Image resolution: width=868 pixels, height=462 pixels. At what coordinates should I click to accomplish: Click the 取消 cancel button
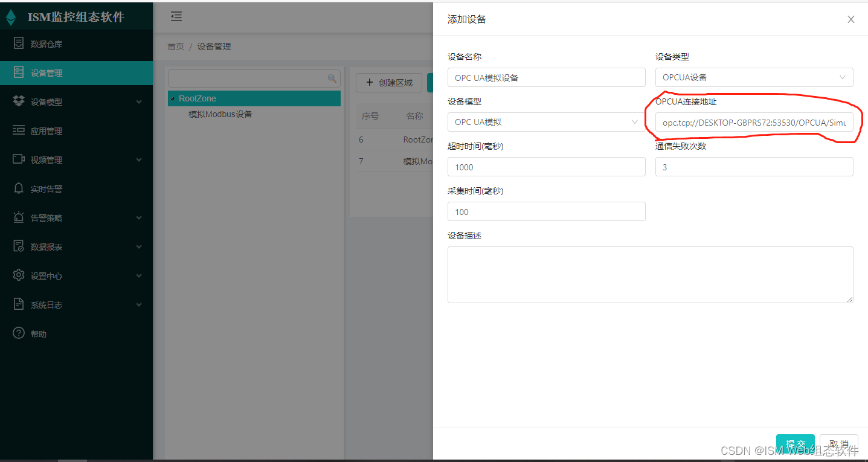(x=839, y=444)
